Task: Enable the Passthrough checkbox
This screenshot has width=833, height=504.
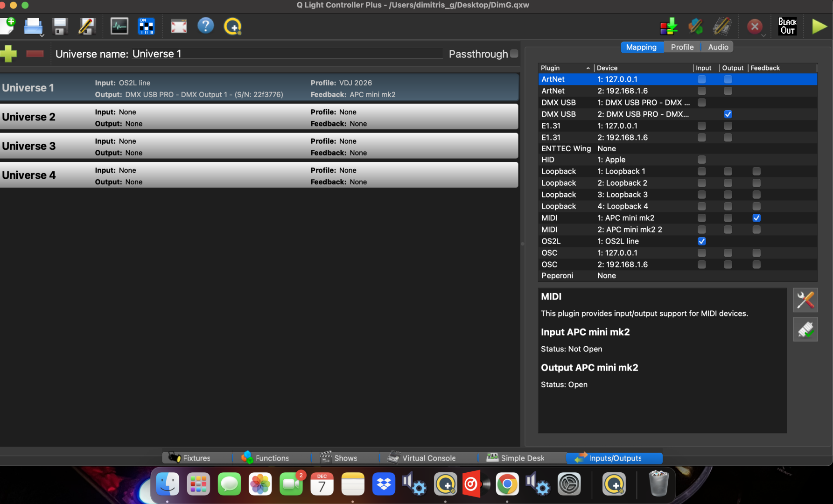Action: click(x=514, y=54)
